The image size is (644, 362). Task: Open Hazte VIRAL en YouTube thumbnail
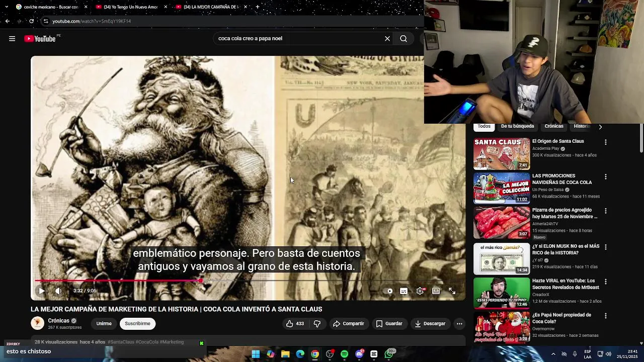[x=502, y=292]
